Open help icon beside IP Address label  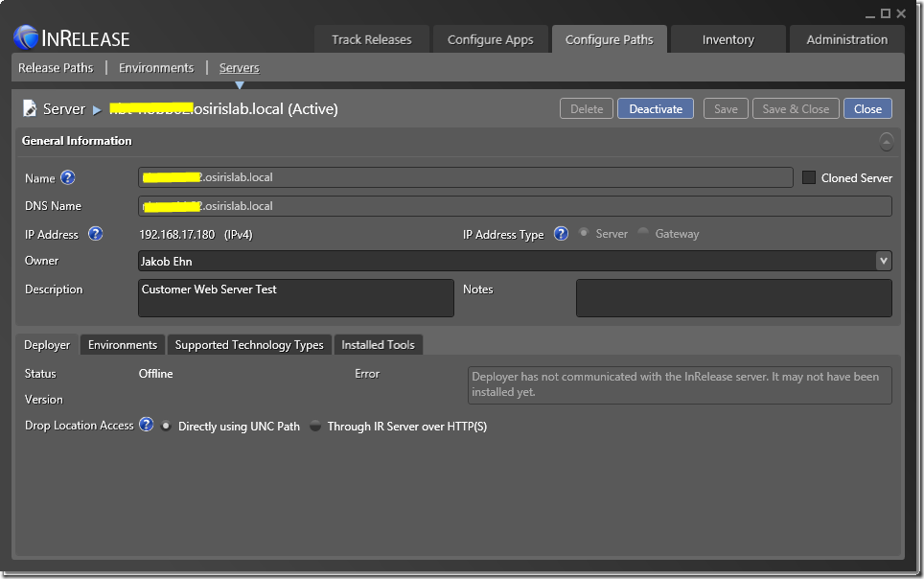pos(96,234)
